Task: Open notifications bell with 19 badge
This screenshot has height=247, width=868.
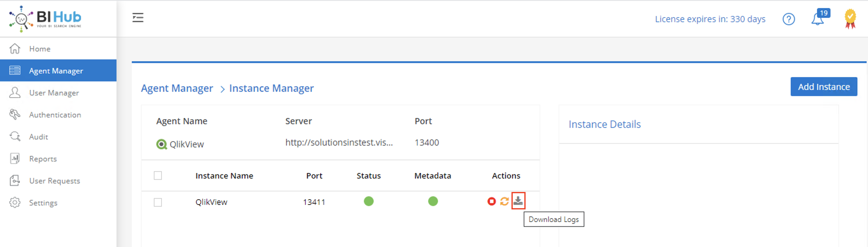Action: (820, 17)
